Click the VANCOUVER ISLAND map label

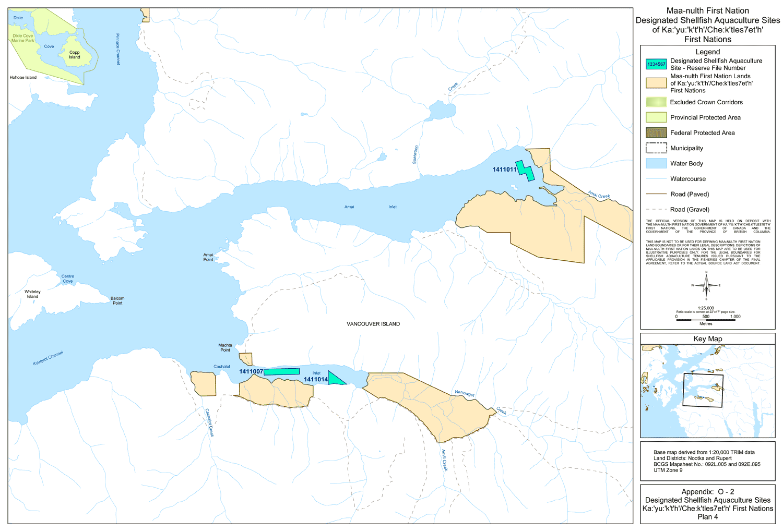pos(373,324)
